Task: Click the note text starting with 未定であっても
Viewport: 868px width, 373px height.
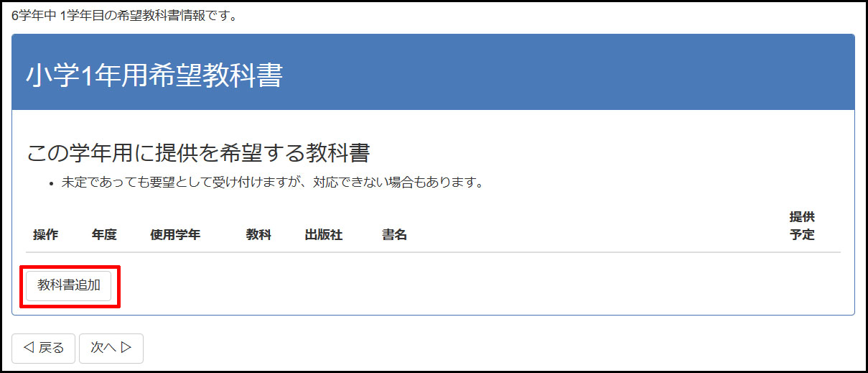Action: pyautogui.click(x=271, y=182)
